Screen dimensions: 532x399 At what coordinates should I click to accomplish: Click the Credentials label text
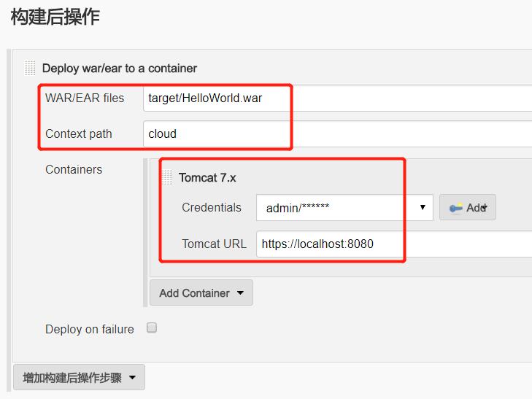pos(212,207)
